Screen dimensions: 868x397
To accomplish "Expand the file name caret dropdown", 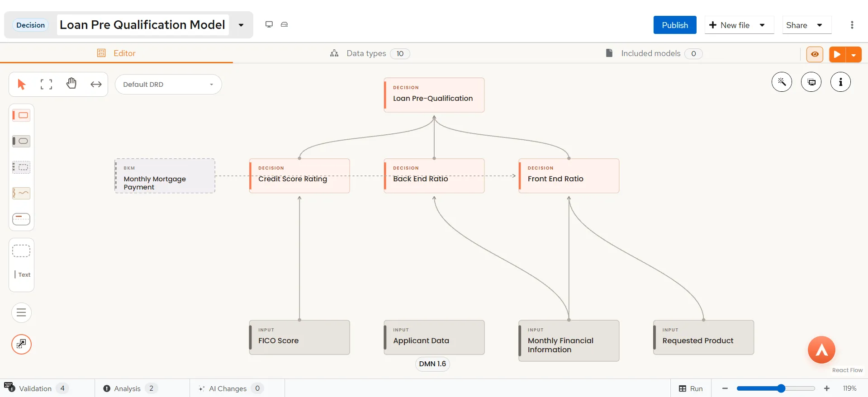I will 241,25.
